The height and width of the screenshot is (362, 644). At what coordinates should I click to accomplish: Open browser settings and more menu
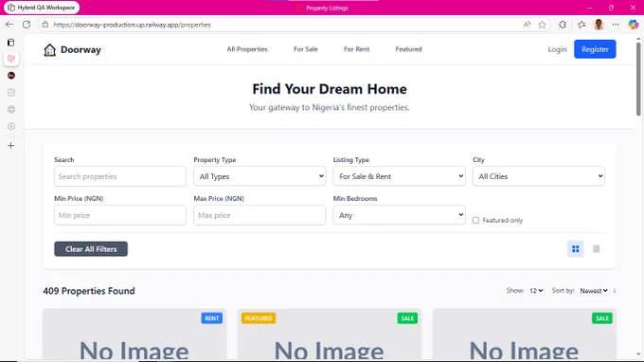(616, 25)
